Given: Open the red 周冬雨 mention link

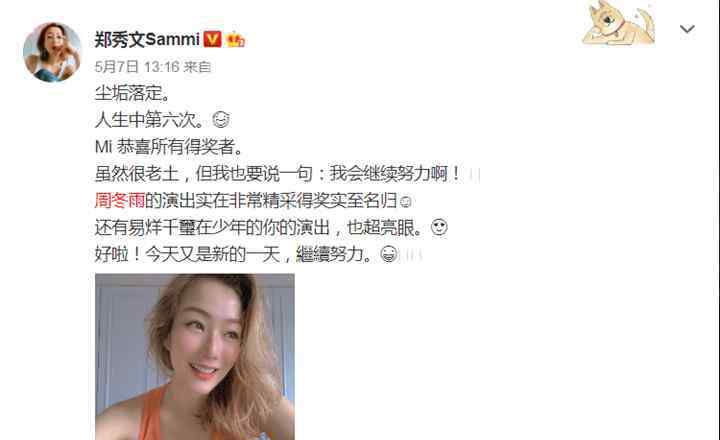Looking at the screenshot, I should pyautogui.click(x=120, y=200).
